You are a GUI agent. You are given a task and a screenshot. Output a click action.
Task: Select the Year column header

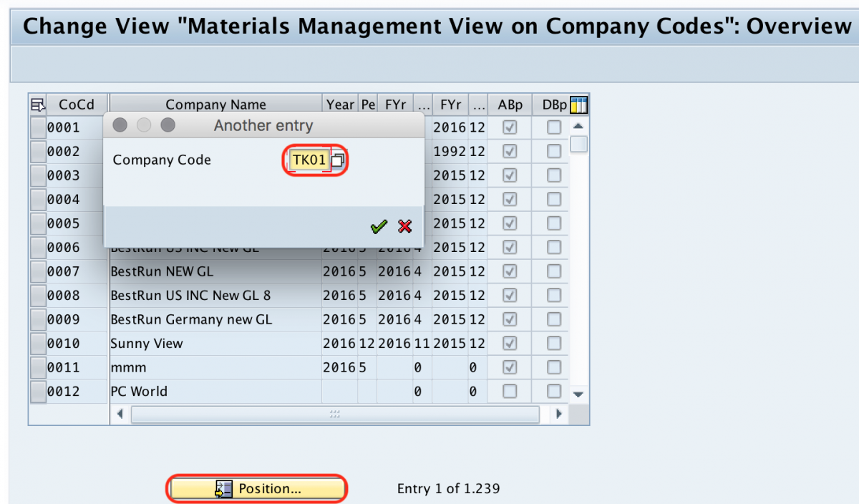coord(340,104)
